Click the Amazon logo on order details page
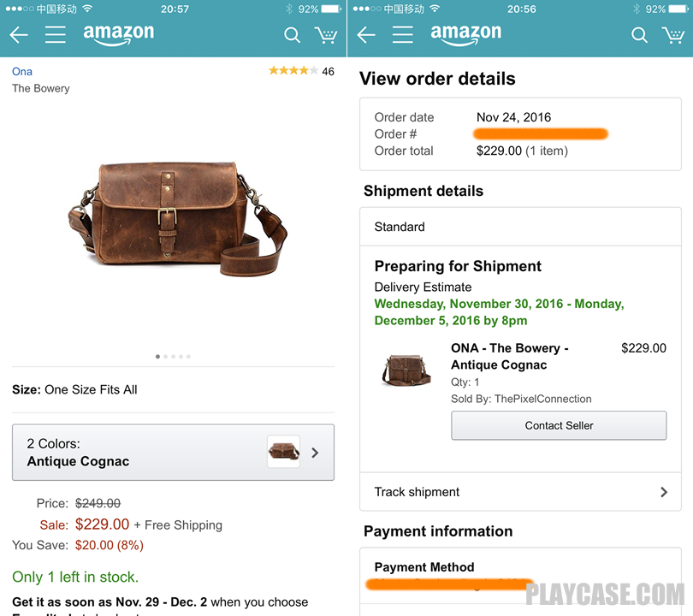 point(465,34)
